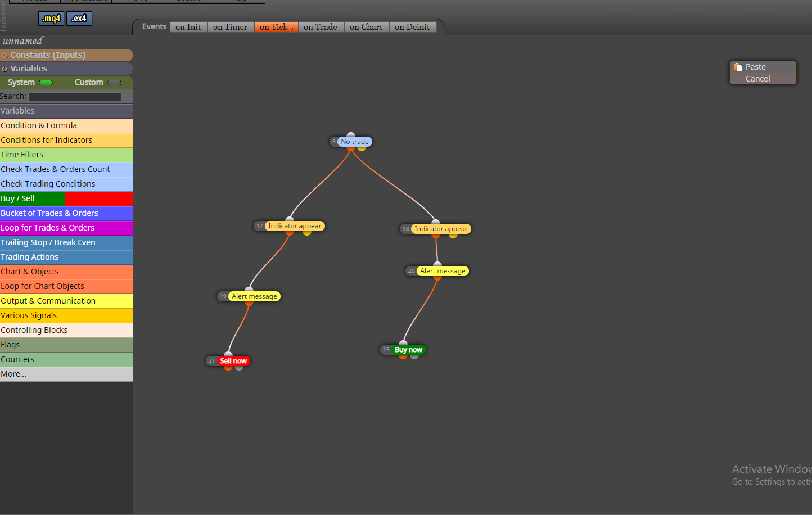Open the on Deinit tab

[412, 27]
